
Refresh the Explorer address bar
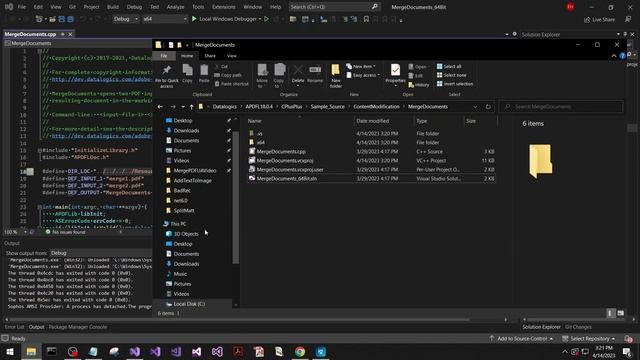coord(488,107)
